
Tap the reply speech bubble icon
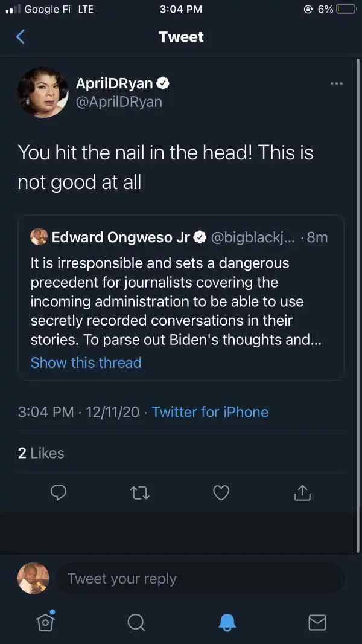pos(58,492)
